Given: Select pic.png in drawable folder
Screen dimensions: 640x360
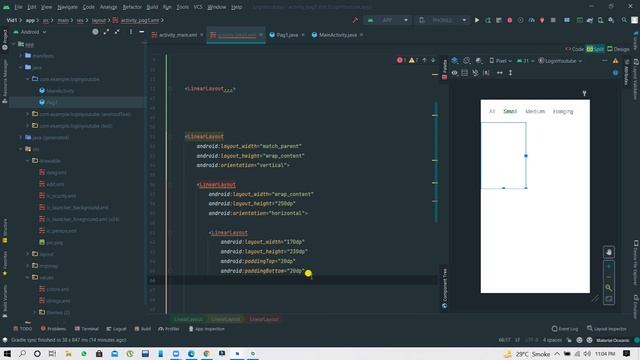Looking at the screenshot, I should (51, 242).
